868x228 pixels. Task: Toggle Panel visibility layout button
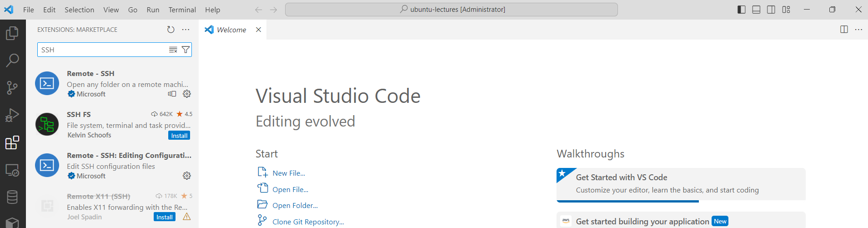pyautogui.click(x=756, y=10)
